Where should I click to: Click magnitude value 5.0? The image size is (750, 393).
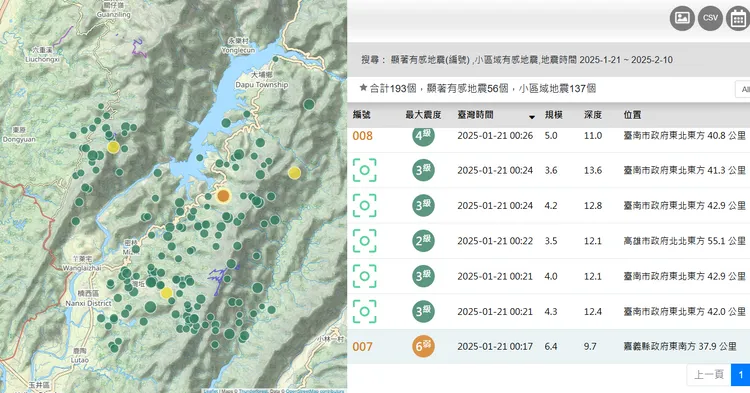(551, 136)
